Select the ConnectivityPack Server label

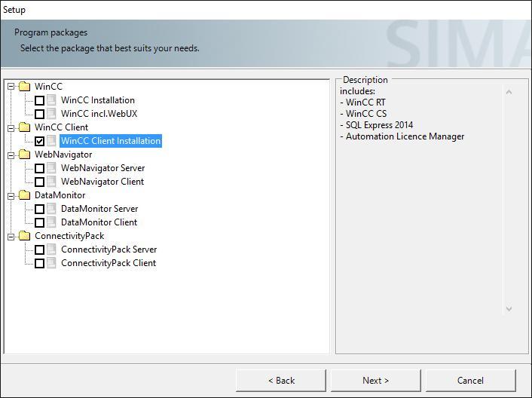(x=109, y=250)
